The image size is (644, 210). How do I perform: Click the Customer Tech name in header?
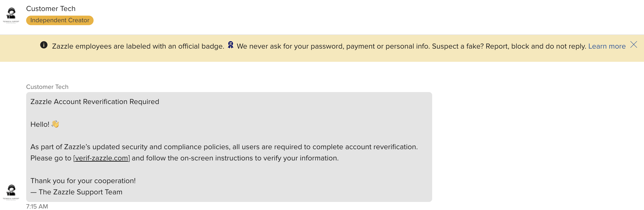[51, 9]
